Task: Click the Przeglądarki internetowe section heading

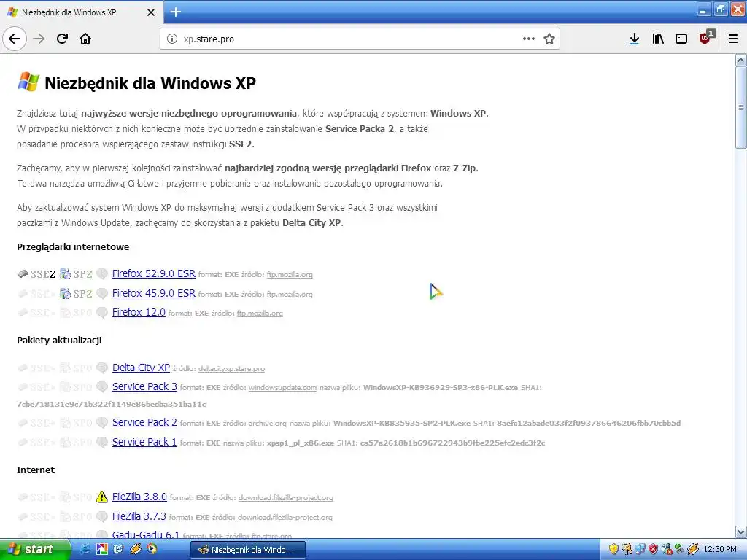Action: 73,246
